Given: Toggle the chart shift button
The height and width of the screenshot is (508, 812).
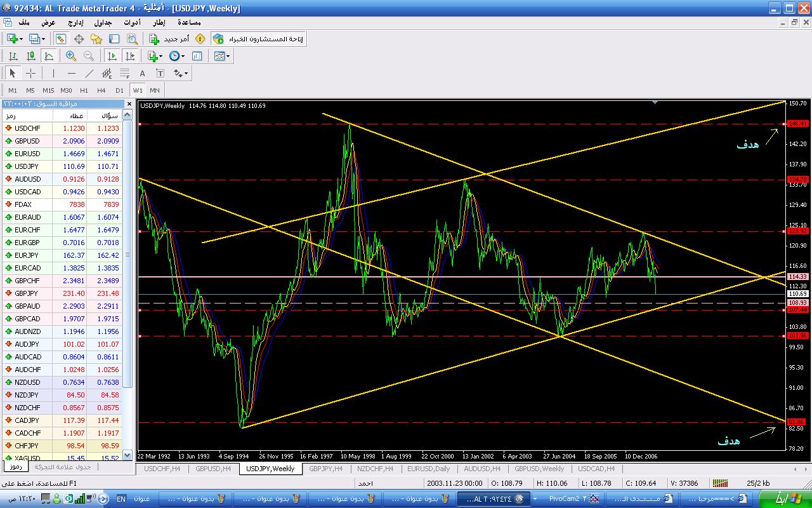Looking at the screenshot, I should [129, 56].
